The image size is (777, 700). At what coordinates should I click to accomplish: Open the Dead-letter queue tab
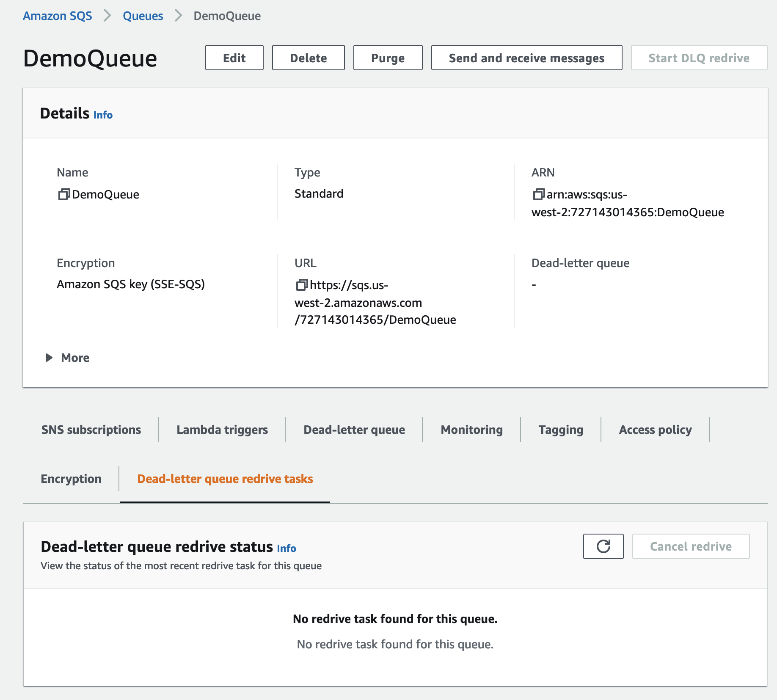(354, 430)
